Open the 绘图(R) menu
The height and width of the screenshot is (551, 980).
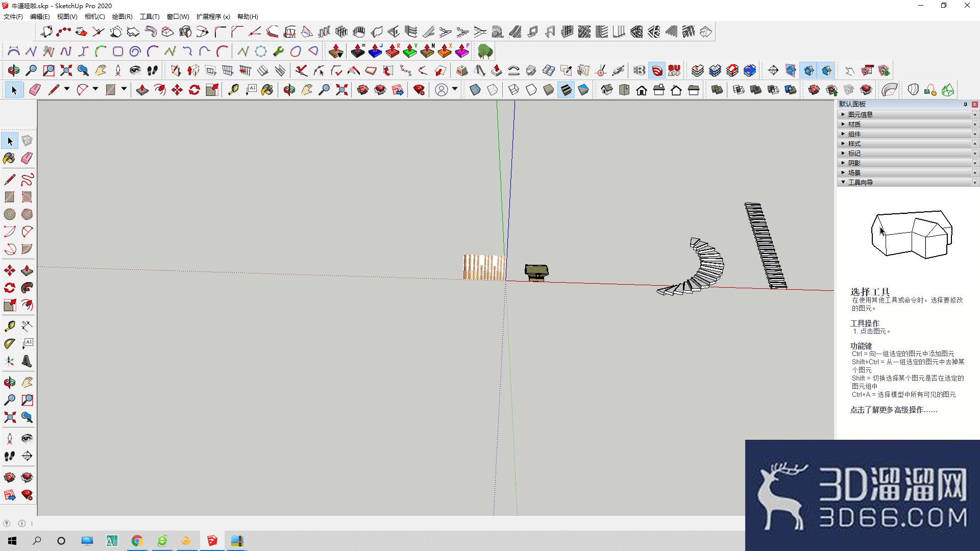[122, 16]
